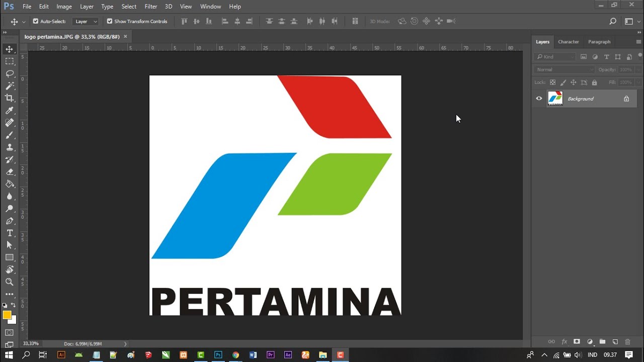Image resolution: width=644 pixels, height=362 pixels.
Task: Open the Image menu
Action: [64, 7]
